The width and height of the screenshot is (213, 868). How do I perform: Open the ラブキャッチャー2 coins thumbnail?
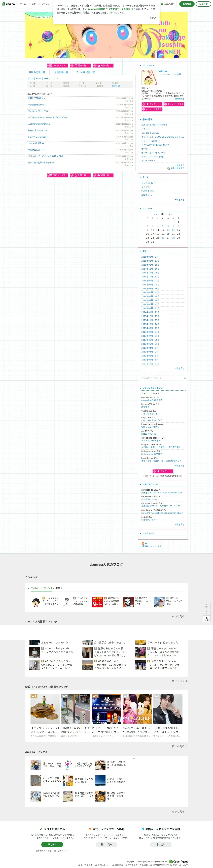45,709
